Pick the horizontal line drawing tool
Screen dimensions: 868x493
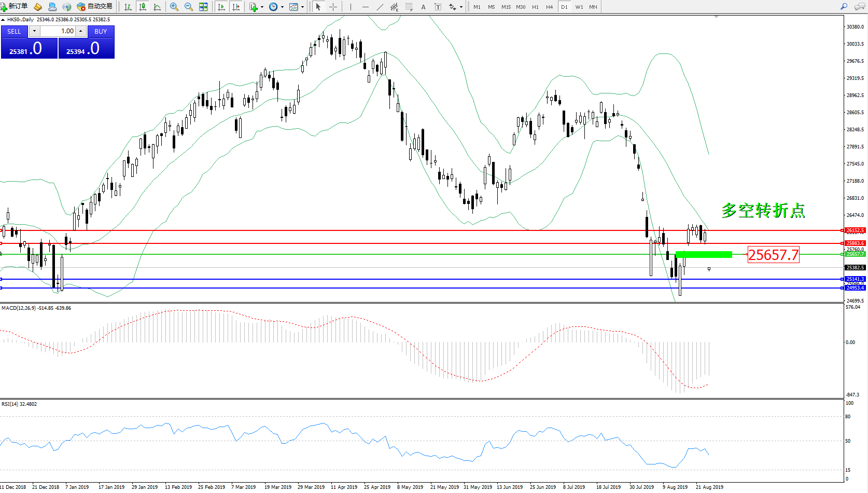click(366, 7)
